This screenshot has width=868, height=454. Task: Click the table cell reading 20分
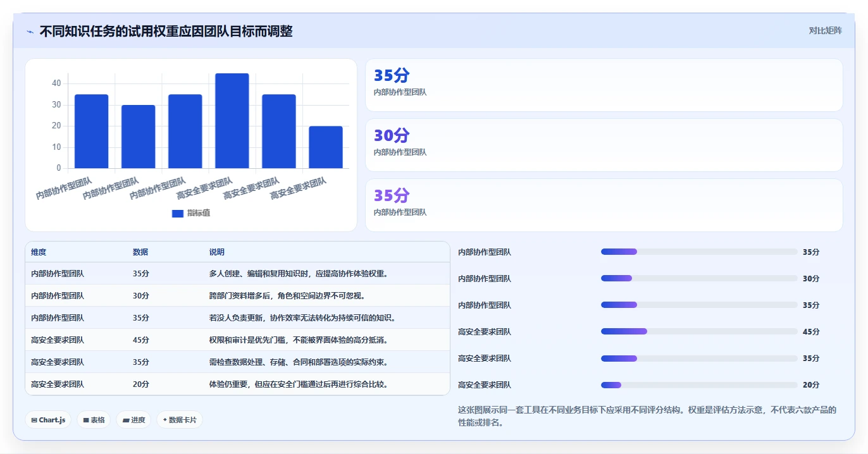point(141,384)
